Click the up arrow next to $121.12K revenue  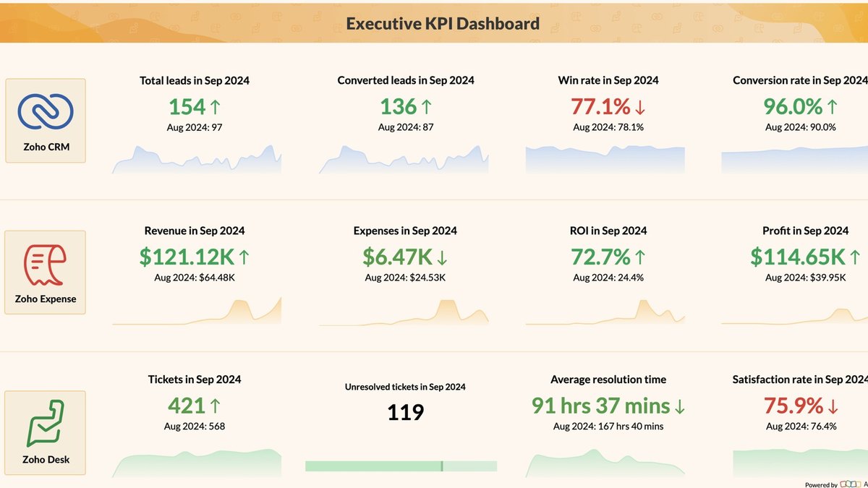click(x=244, y=257)
